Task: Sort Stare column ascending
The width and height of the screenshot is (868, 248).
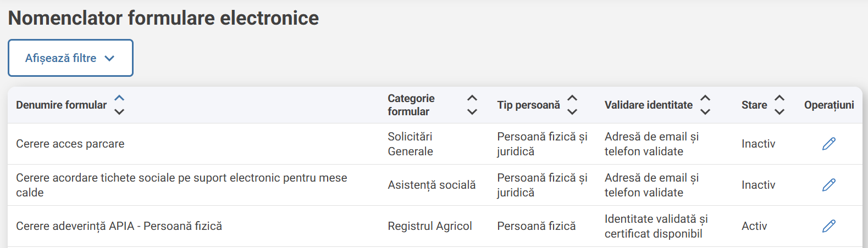Action: click(x=779, y=98)
